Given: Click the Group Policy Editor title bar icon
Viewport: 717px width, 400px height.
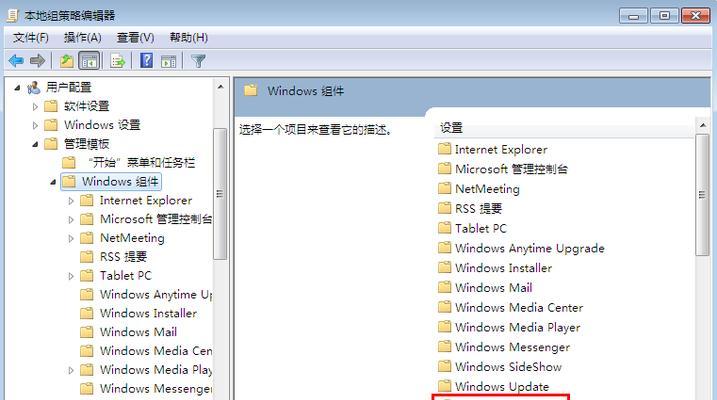Looking at the screenshot, I should (x=12, y=16).
